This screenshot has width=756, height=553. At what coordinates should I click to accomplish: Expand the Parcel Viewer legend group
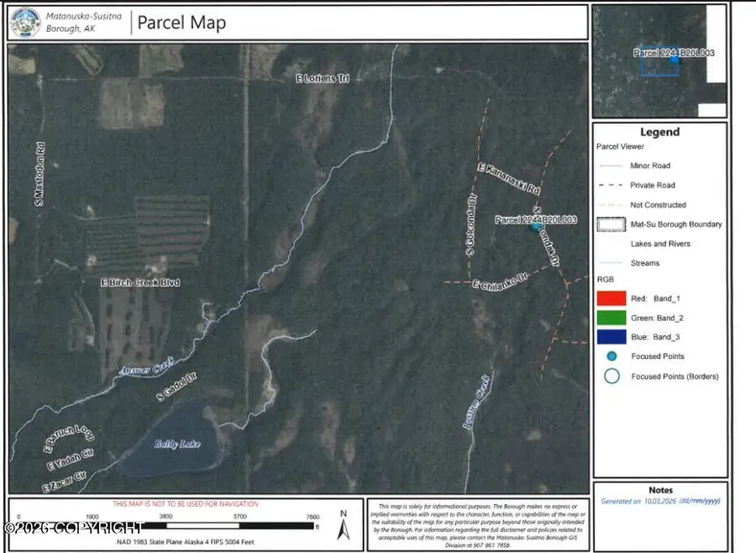[x=620, y=146]
